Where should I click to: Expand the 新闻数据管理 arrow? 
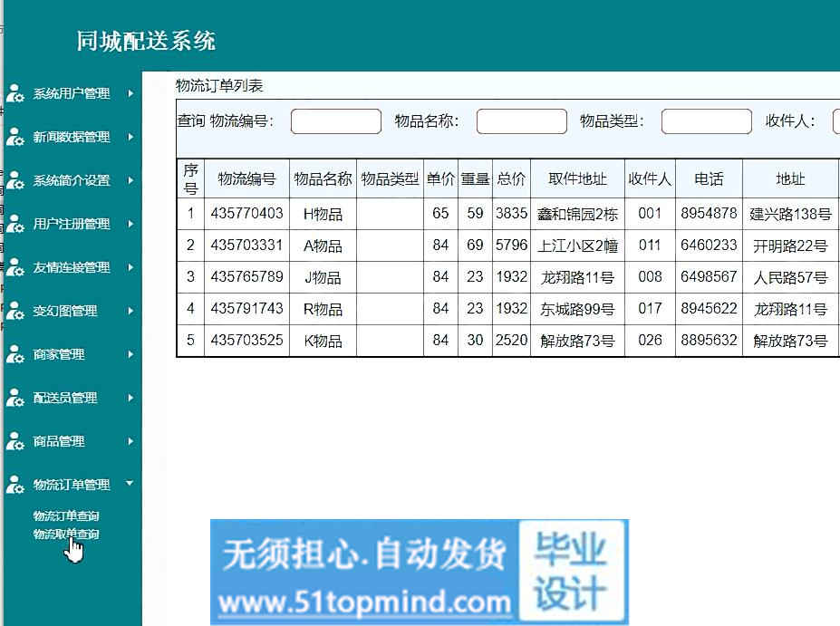coord(130,137)
